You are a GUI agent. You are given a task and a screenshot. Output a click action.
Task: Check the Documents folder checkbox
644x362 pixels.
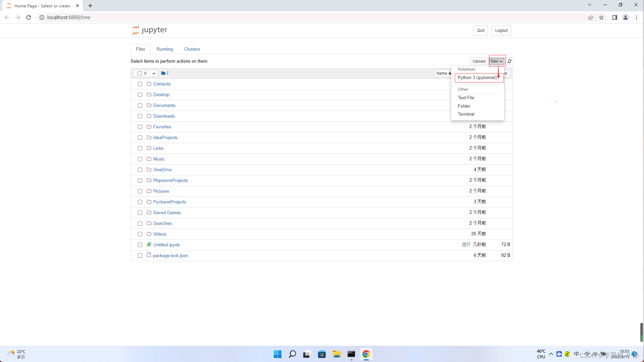(140, 106)
